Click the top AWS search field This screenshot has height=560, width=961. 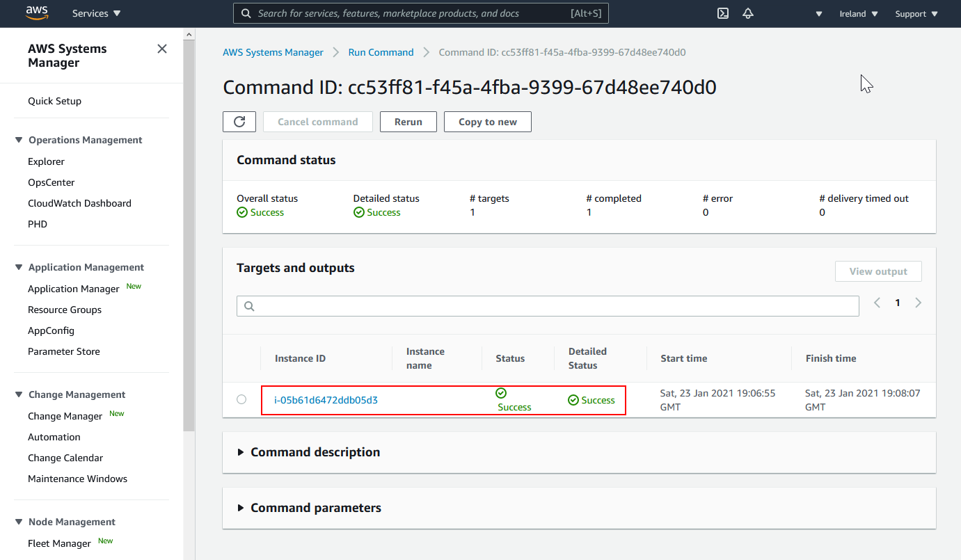pos(421,13)
